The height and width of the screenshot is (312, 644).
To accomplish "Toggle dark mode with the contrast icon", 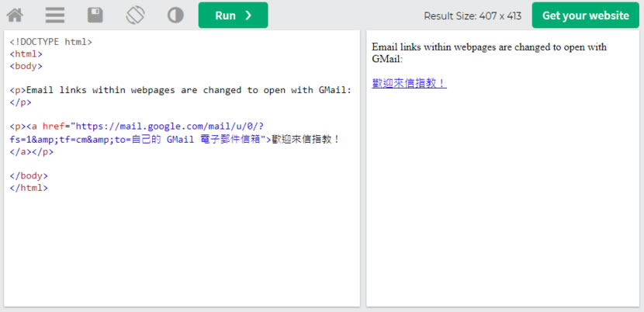I will click(175, 15).
